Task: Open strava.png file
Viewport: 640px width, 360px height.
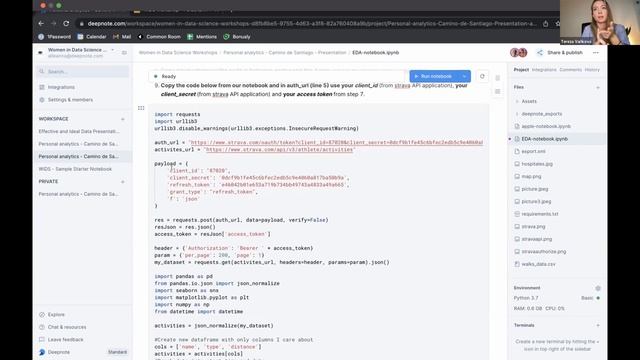Action: click(x=533, y=227)
